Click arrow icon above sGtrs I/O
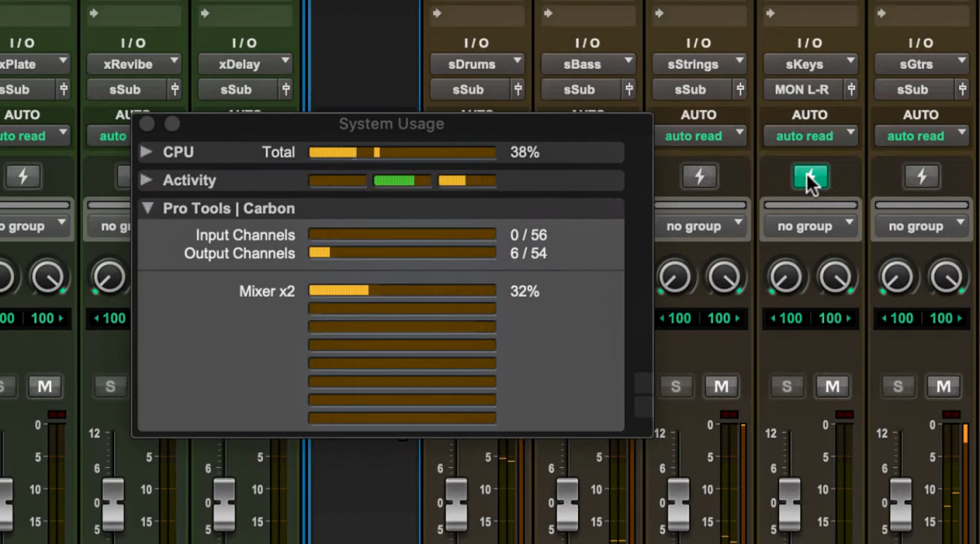 882,13
